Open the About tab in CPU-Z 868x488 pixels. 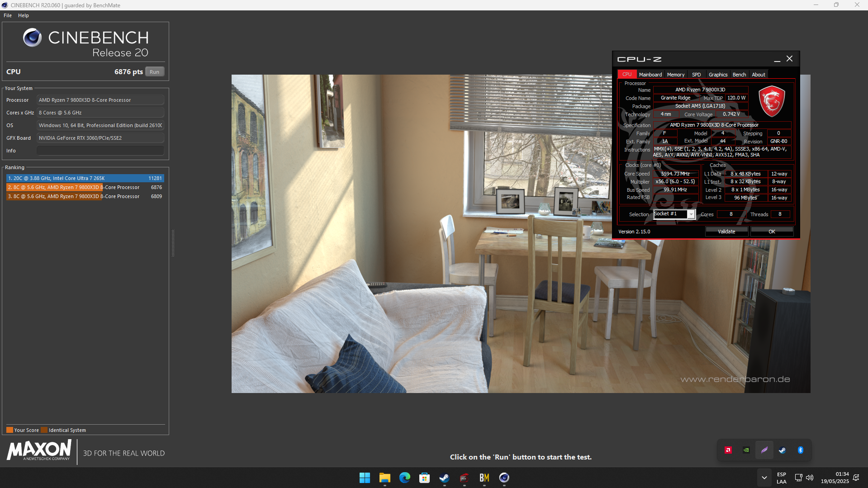coord(759,75)
